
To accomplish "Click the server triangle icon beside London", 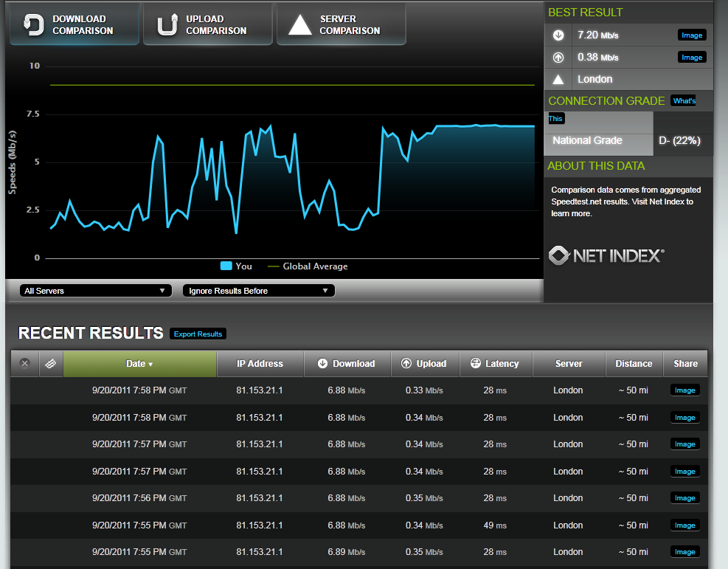I will point(558,79).
